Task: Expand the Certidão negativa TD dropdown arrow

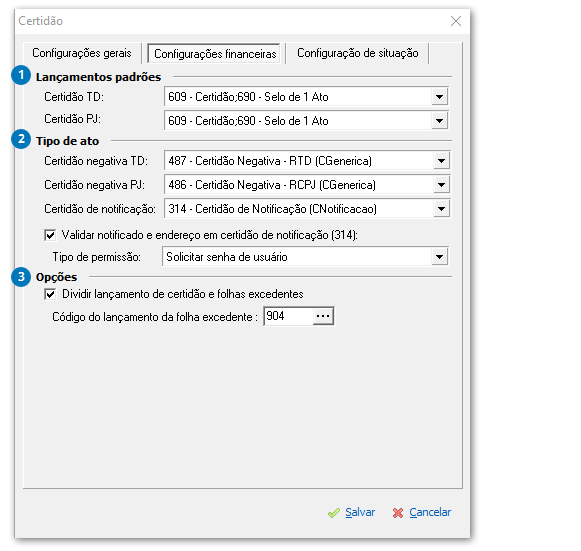Action: click(441, 161)
